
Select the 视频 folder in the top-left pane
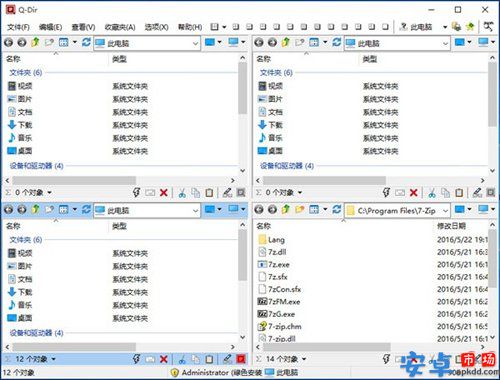point(20,86)
